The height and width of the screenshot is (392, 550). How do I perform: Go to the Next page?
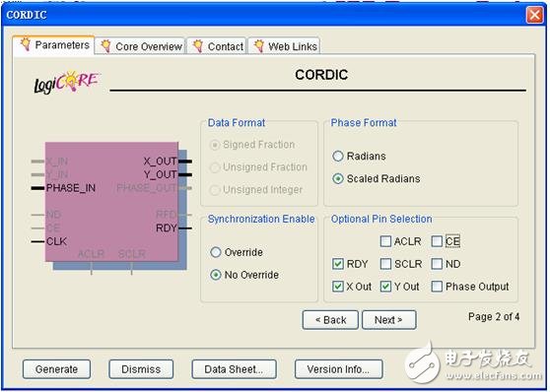[x=389, y=320]
